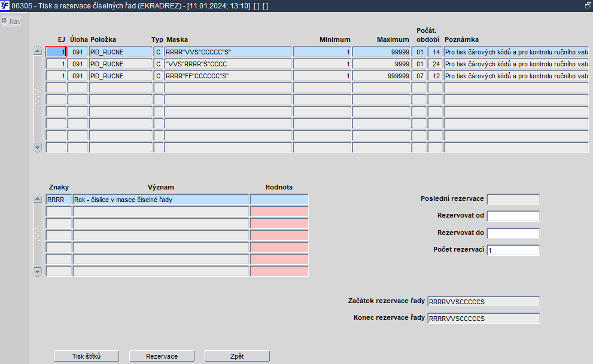Click the Hodnota field for RRRR row
Image resolution: width=593 pixels, height=364 pixels.
(x=279, y=200)
